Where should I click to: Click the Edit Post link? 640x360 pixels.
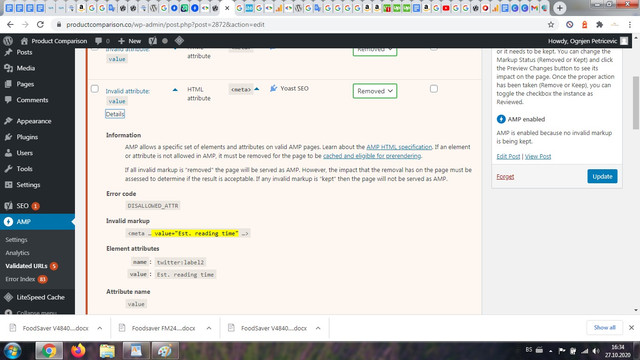(508, 156)
